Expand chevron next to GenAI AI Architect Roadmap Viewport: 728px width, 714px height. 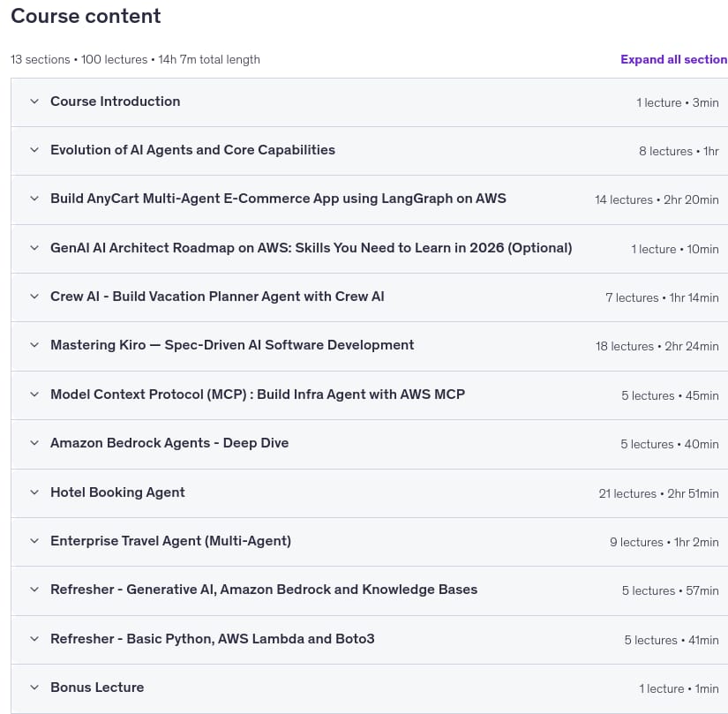[34, 247]
